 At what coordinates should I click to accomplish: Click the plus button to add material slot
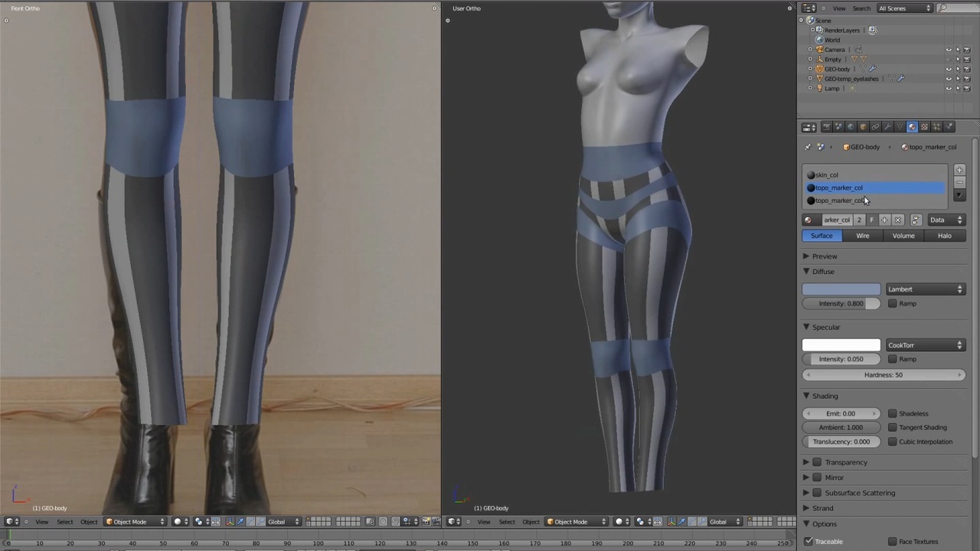[x=959, y=170]
